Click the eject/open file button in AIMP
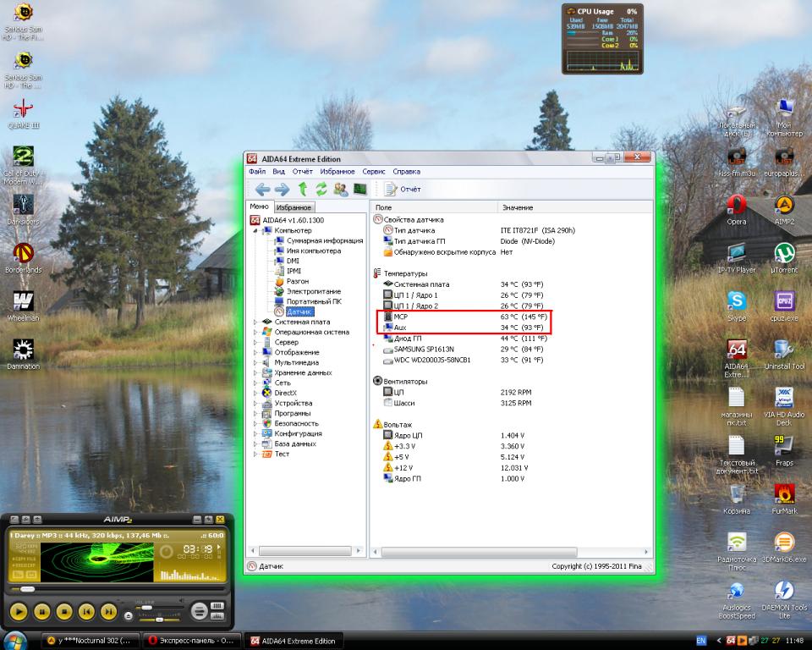The width and height of the screenshot is (812, 650). [x=129, y=616]
